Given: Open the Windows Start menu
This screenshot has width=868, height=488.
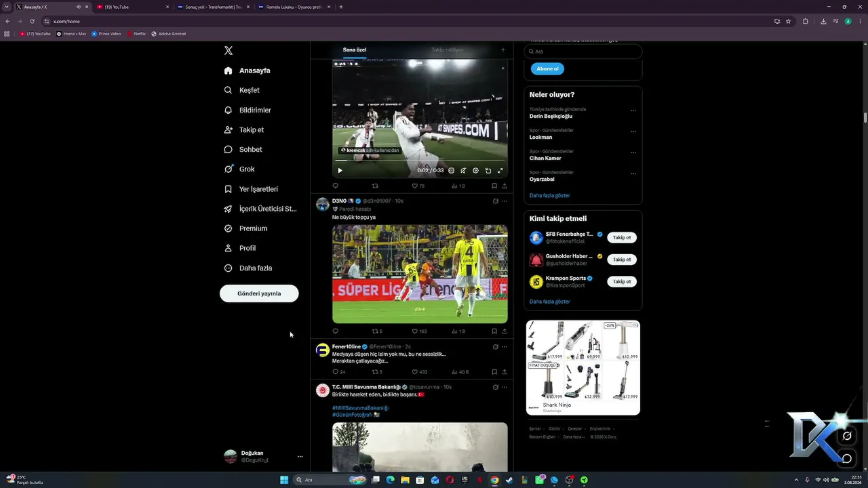Looking at the screenshot, I should [x=284, y=480].
